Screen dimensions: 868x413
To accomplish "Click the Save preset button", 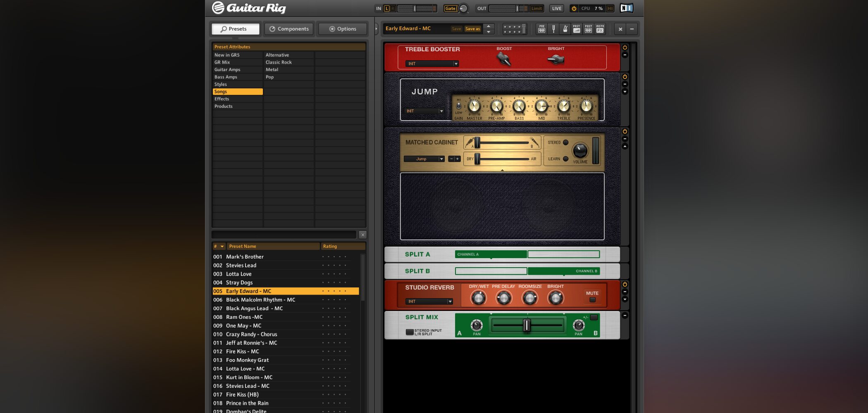I will click(x=456, y=29).
